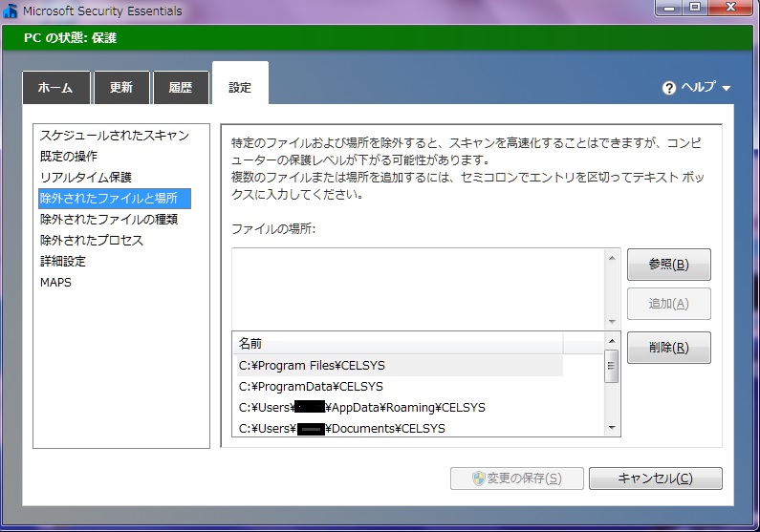This screenshot has width=760, height=532.
Task: Click the 変更の保存(S) button
Action: [x=516, y=479]
